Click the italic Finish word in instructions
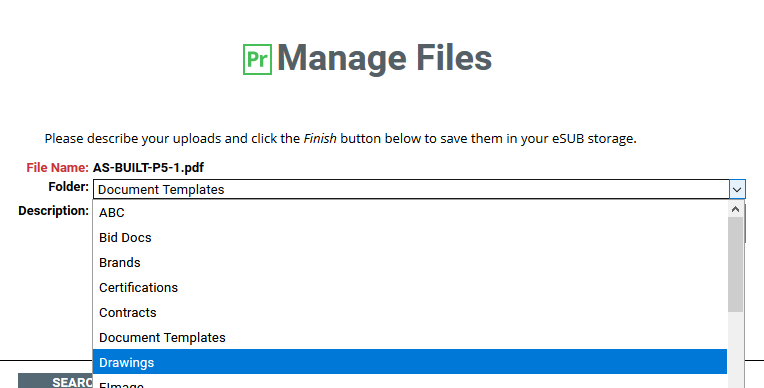The height and width of the screenshot is (388, 764). pos(320,138)
